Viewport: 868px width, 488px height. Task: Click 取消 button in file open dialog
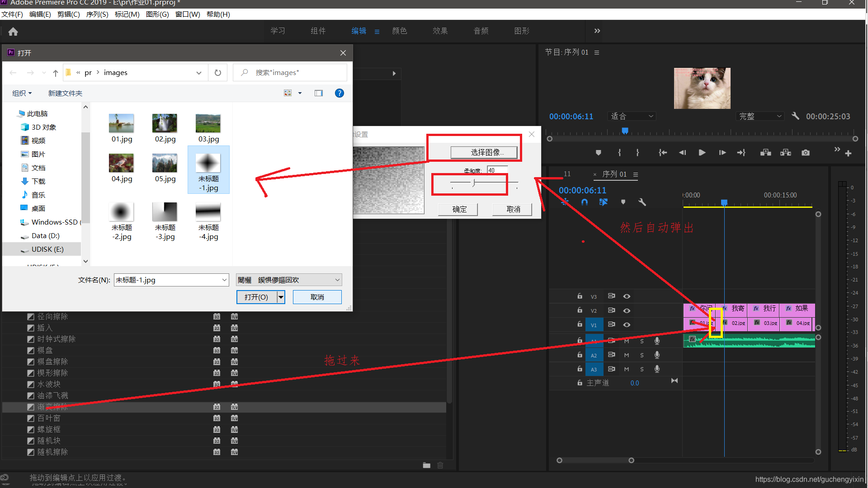317,297
